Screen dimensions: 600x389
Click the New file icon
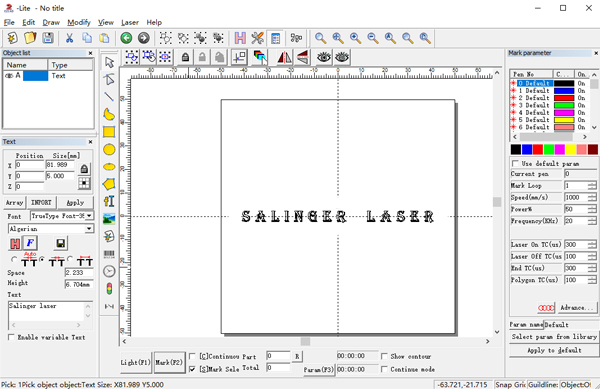[12, 38]
